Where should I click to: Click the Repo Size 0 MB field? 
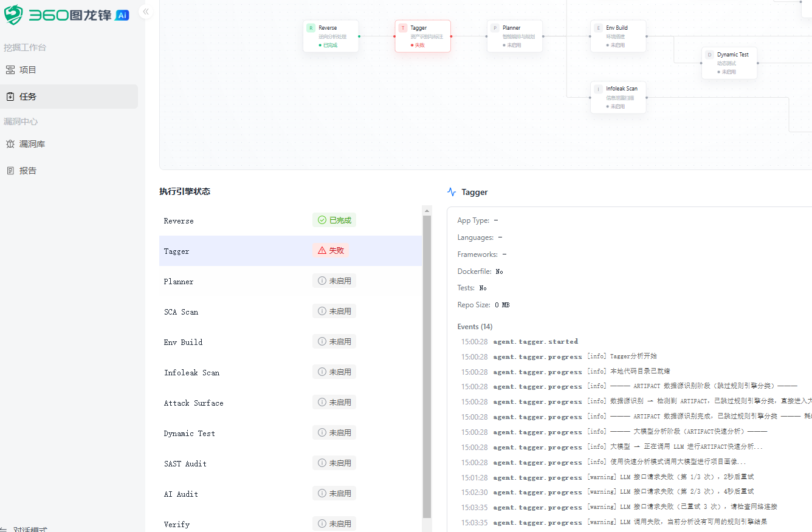point(484,305)
